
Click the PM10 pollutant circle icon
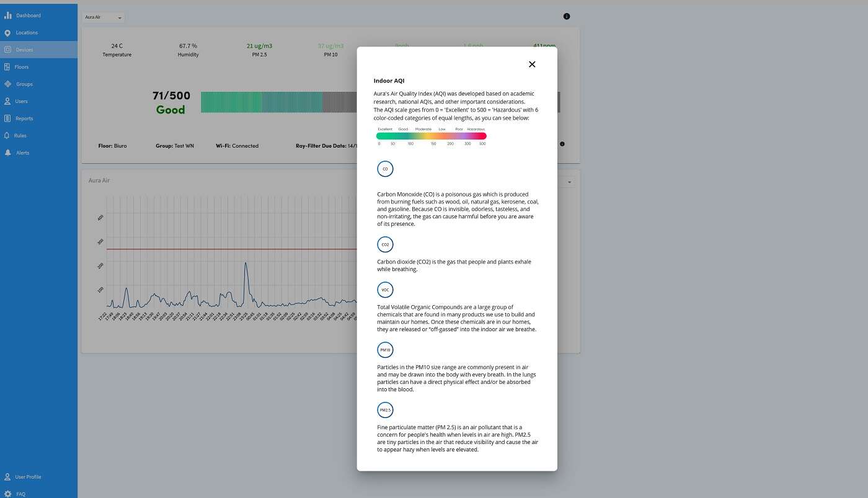(x=385, y=350)
